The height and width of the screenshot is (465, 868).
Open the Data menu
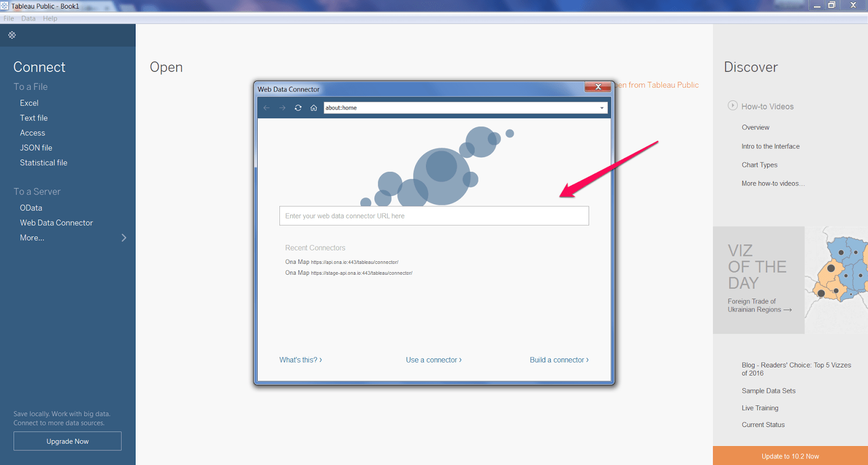[x=28, y=18]
